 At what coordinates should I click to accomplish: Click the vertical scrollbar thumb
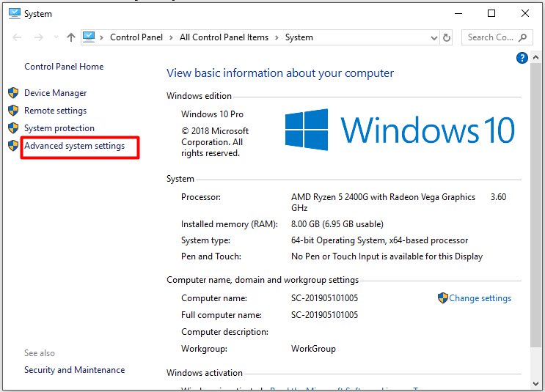pyautogui.click(x=535, y=204)
